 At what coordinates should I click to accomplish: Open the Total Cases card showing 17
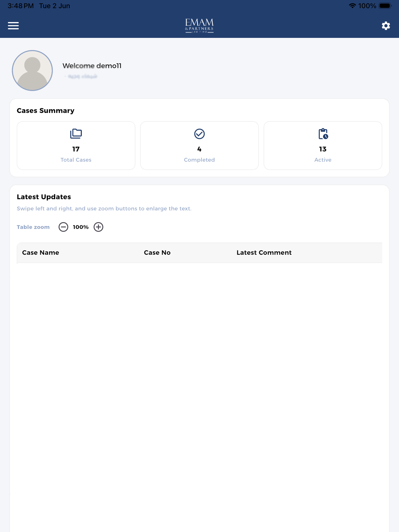pyautogui.click(x=76, y=146)
